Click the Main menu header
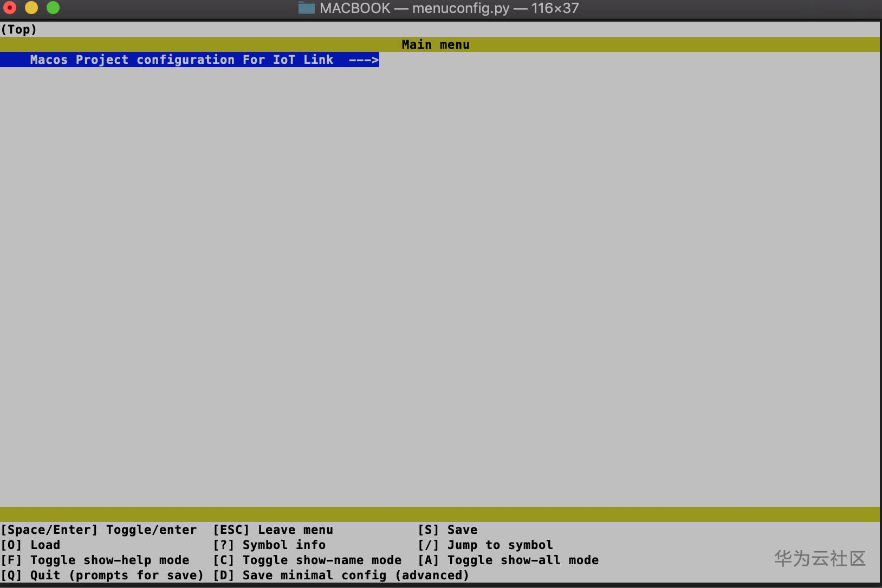The width and height of the screenshot is (882, 588). point(436,44)
